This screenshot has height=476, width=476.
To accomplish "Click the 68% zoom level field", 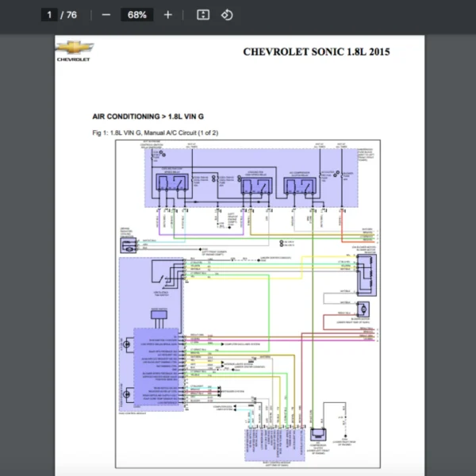I will 136,15.
